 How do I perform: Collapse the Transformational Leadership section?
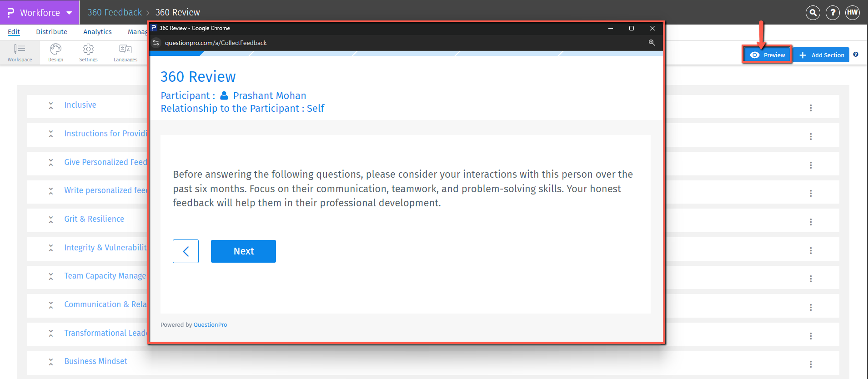[51, 333]
